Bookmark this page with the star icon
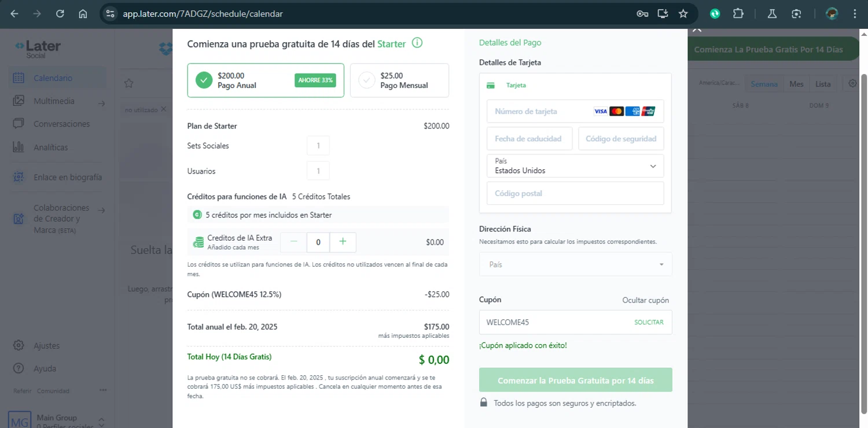 pyautogui.click(x=683, y=13)
